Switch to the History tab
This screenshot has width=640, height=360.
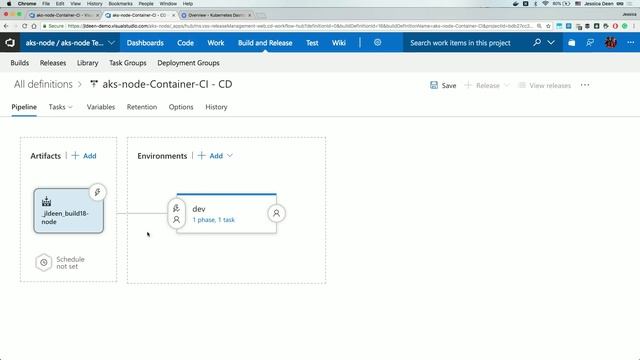(x=216, y=107)
